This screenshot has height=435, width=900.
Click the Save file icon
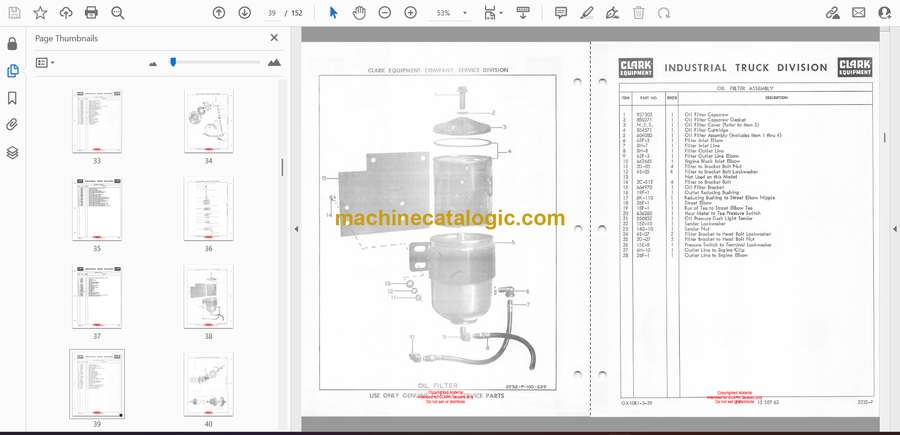[x=14, y=13]
